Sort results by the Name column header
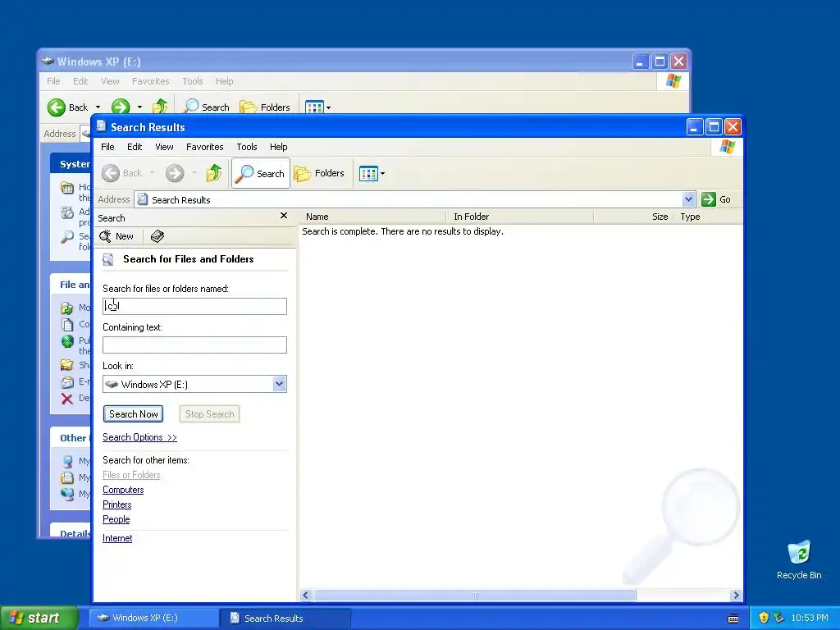This screenshot has height=630, width=840. pos(373,217)
